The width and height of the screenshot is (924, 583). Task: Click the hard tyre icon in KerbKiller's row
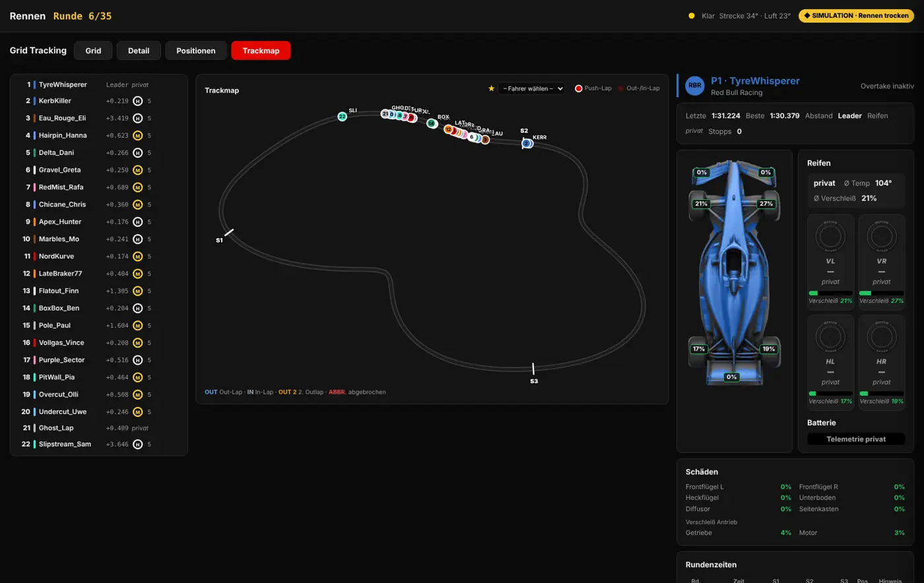click(x=138, y=101)
